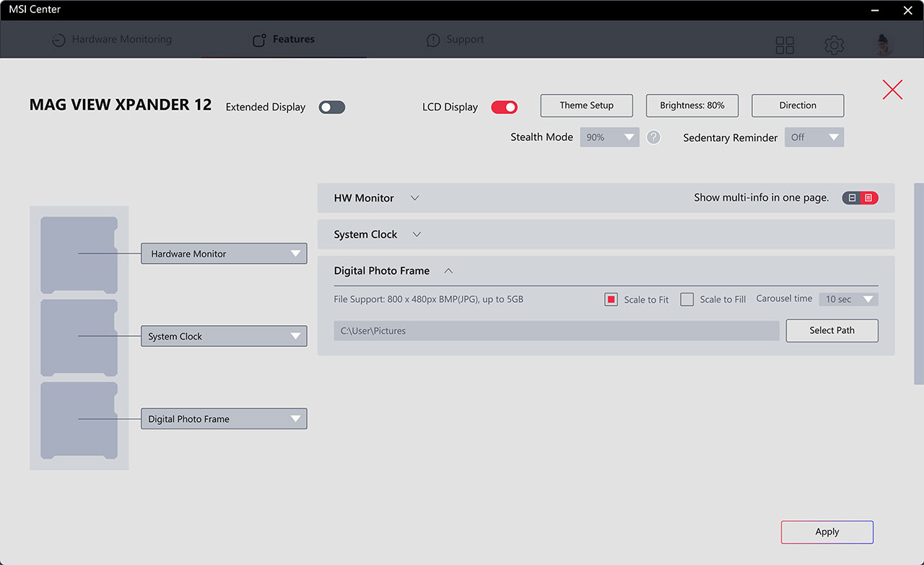This screenshot has width=924, height=565.
Task: Close the panel with the red X
Action: (x=893, y=90)
